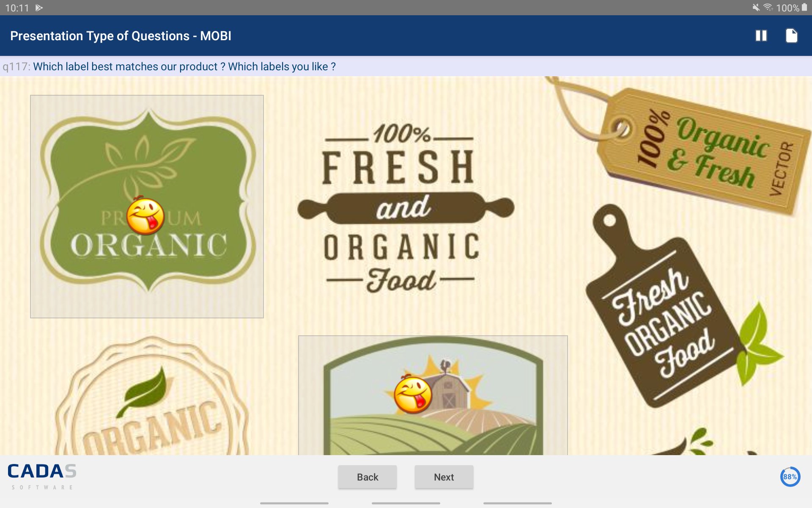Screen dimensions: 812x508
Task: Click the CADAS Software logo
Action: 42,477
